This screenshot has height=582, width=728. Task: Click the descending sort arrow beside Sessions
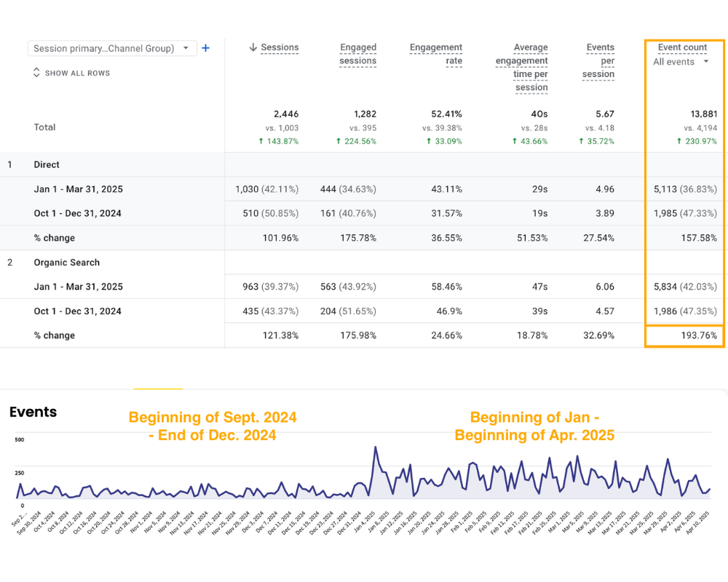click(253, 47)
